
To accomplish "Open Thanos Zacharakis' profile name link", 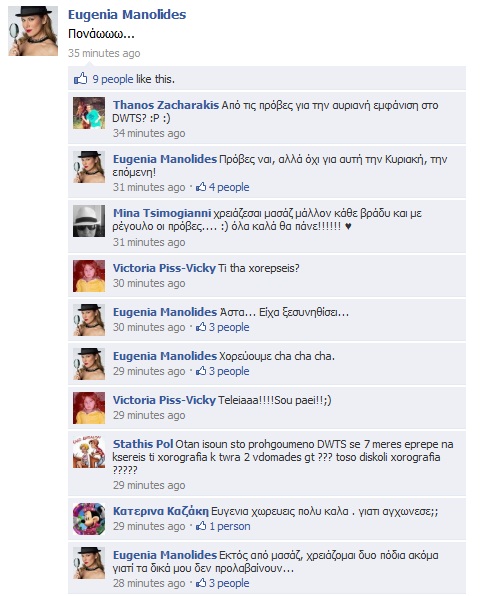I will (166, 105).
